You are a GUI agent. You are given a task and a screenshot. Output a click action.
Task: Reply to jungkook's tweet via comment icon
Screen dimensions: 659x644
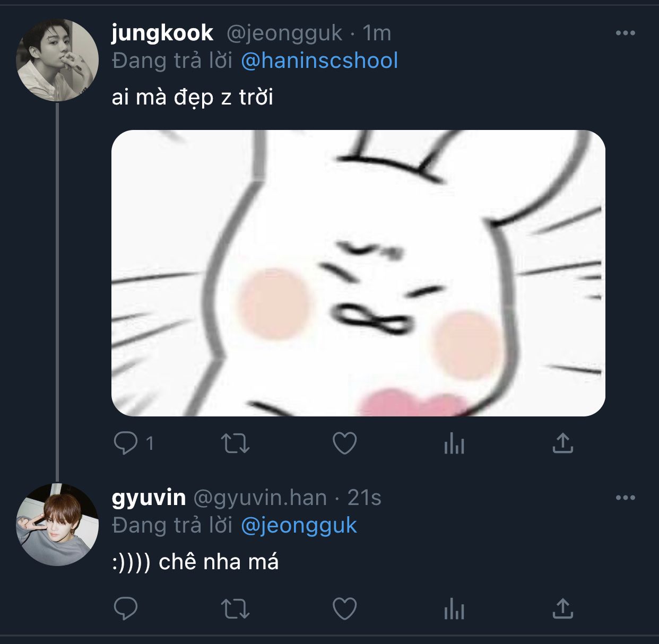tap(126, 443)
